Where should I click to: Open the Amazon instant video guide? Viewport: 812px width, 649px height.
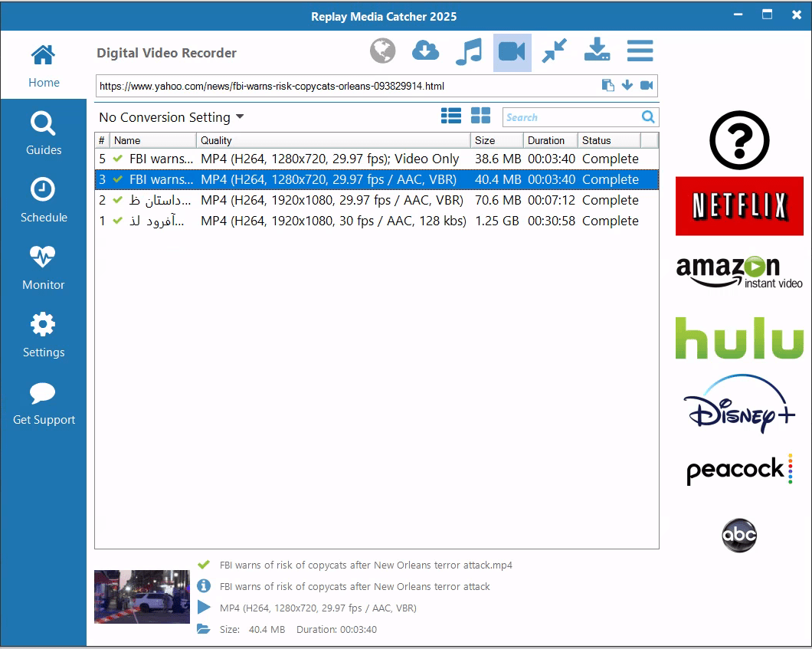[x=739, y=271]
